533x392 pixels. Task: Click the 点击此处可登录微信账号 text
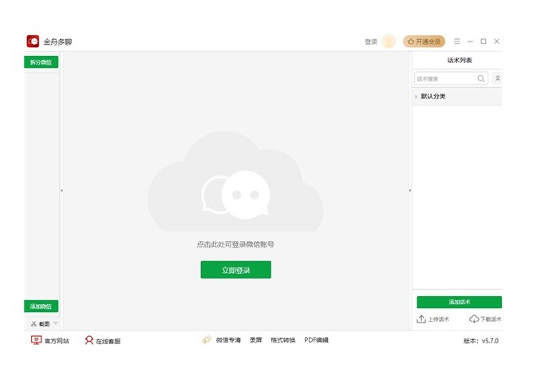point(235,244)
